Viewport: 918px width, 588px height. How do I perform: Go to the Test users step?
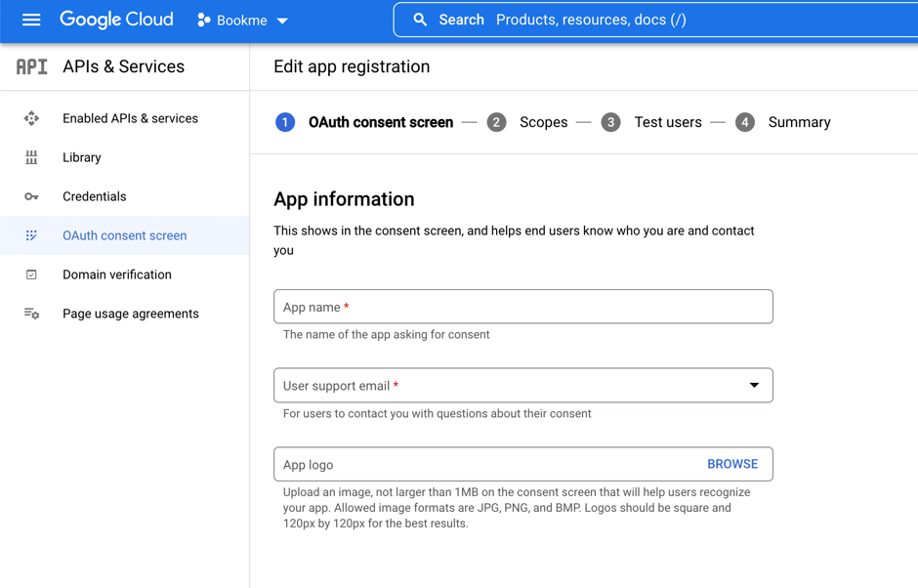click(667, 122)
